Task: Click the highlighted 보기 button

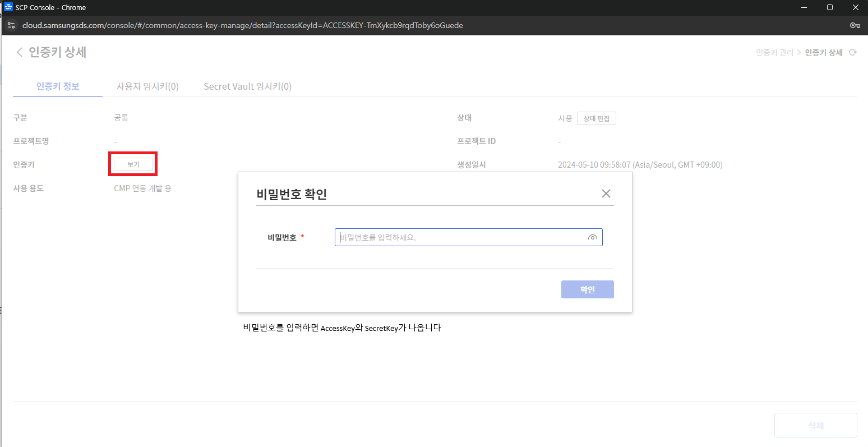Action: 133,164
